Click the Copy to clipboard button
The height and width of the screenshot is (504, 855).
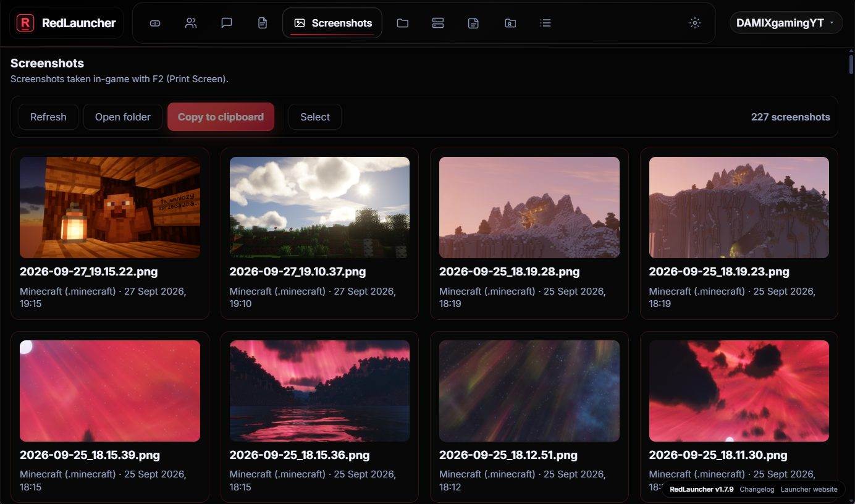click(x=221, y=117)
